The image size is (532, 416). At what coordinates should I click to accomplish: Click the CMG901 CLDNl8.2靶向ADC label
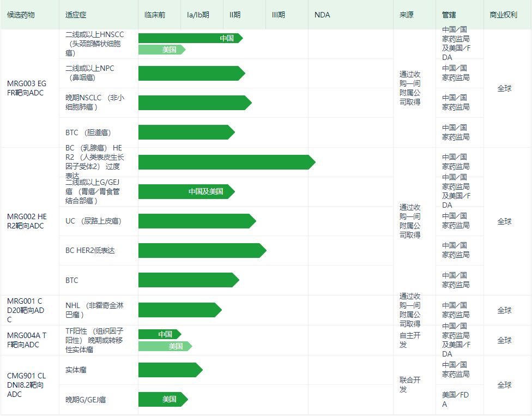pyautogui.click(x=27, y=384)
